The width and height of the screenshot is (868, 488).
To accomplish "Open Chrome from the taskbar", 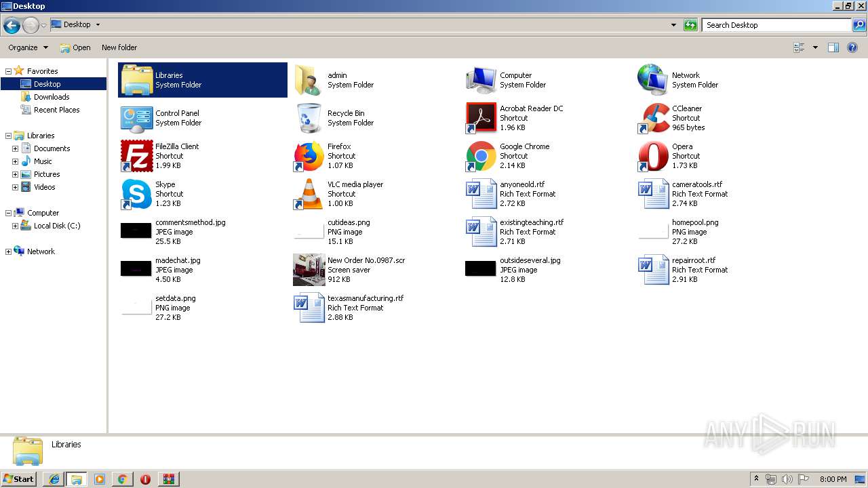I will pos(123,479).
